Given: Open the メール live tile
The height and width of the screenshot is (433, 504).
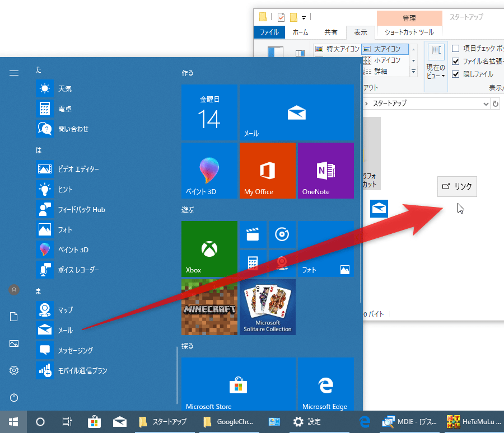Looking at the screenshot, I should (297, 112).
